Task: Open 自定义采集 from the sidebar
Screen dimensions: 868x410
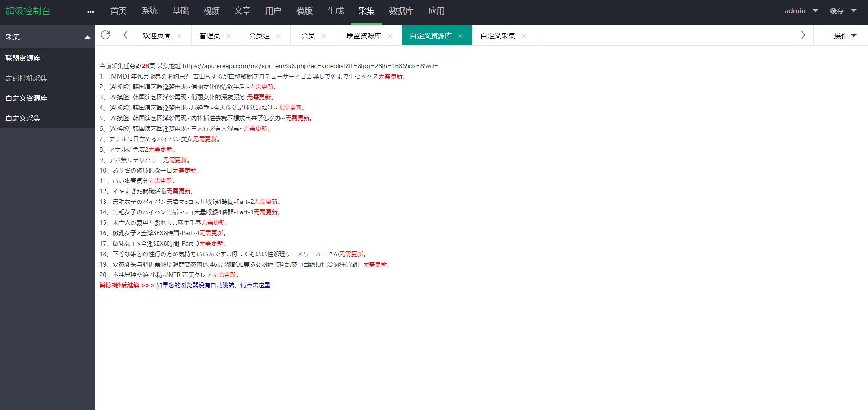Action: coord(23,118)
